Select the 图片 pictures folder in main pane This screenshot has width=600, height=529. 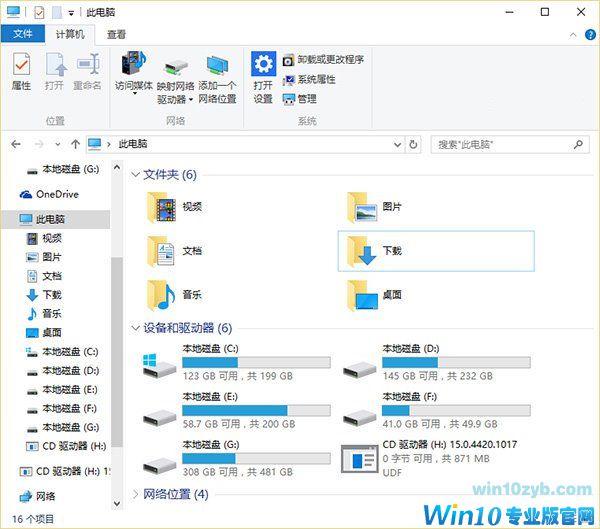[x=374, y=207]
